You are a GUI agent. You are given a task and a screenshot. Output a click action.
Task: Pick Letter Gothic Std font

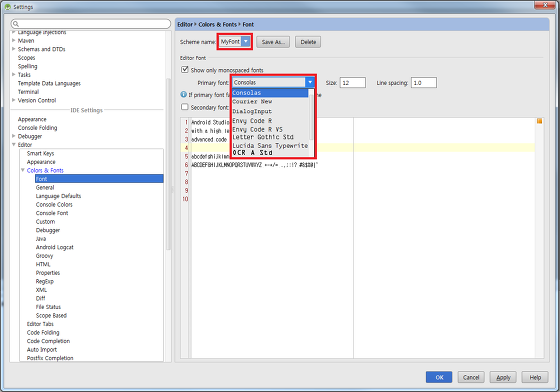(270, 137)
